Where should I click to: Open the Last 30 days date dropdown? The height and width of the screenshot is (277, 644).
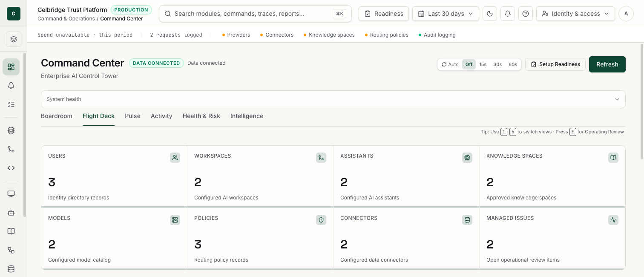446,14
